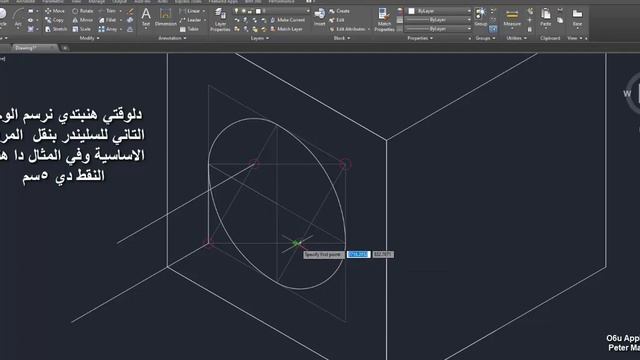Start the Dimension tool

pos(165,18)
